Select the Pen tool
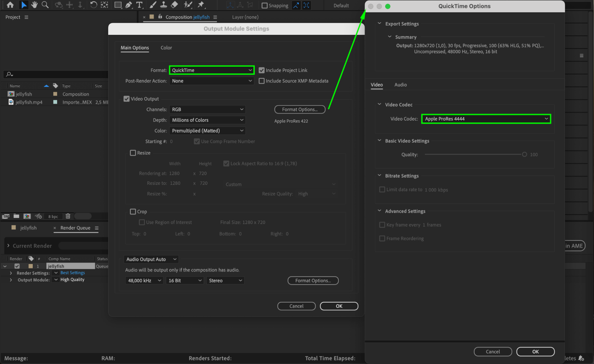594x364 pixels. point(128,5)
